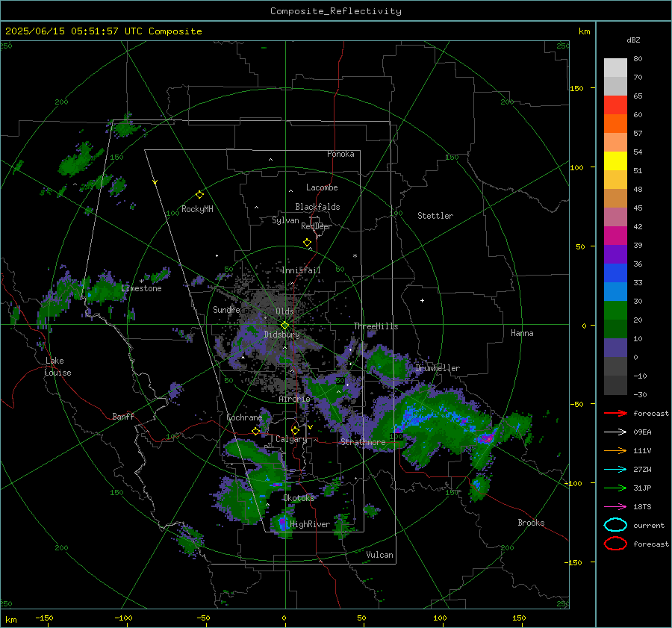Image resolution: width=672 pixels, height=628 pixels.
Task: Click the Drumheller city label
Action: [438, 368]
